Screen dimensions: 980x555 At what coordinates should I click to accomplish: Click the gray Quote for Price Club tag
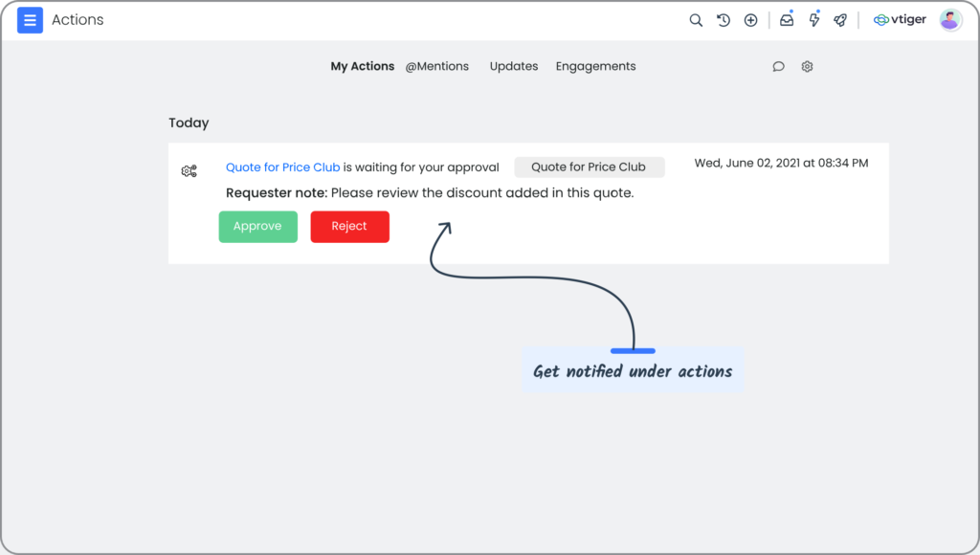point(589,166)
